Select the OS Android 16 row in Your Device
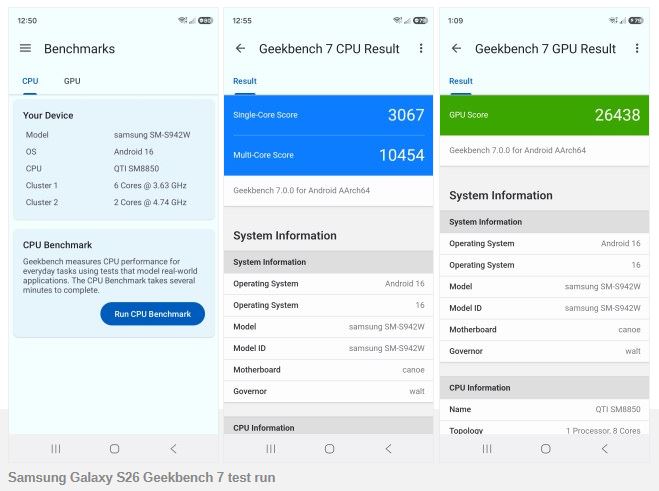Screen dimensions: 659x491 coord(114,152)
